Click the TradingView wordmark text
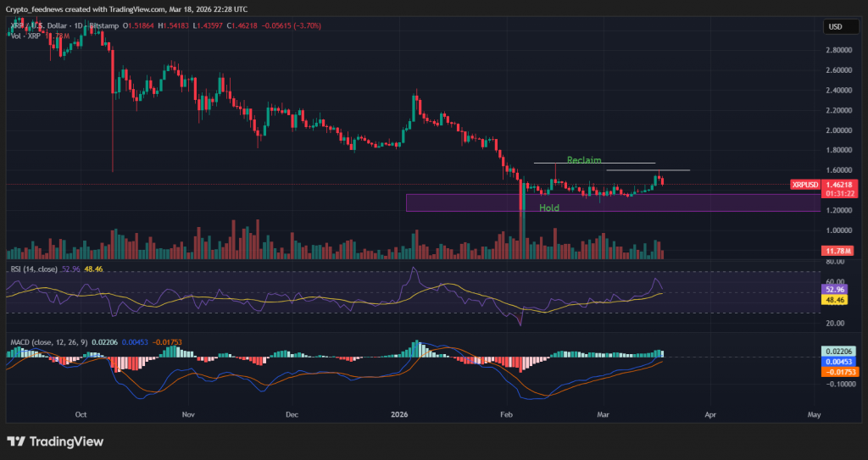This screenshot has height=460, width=868. coord(66,441)
